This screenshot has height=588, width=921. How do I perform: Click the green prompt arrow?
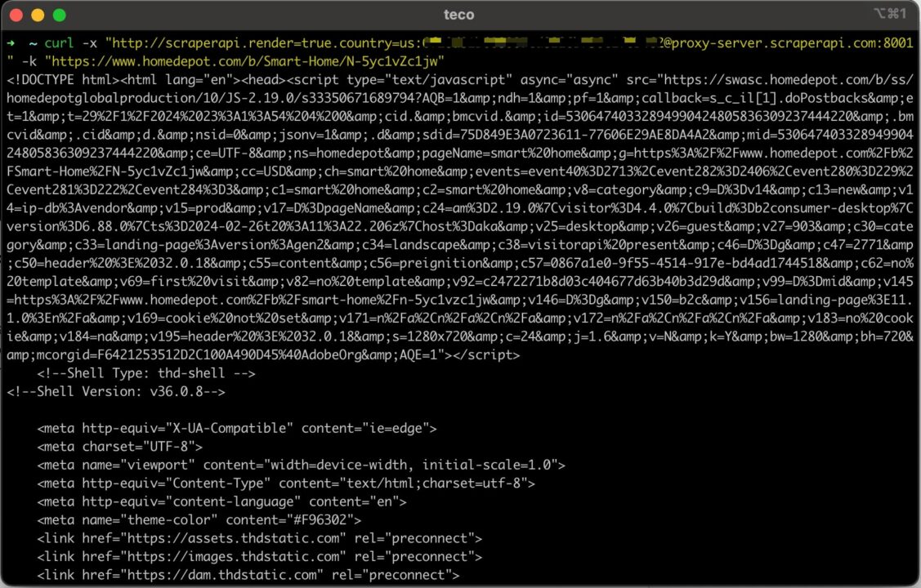pyautogui.click(x=11, y=42)
